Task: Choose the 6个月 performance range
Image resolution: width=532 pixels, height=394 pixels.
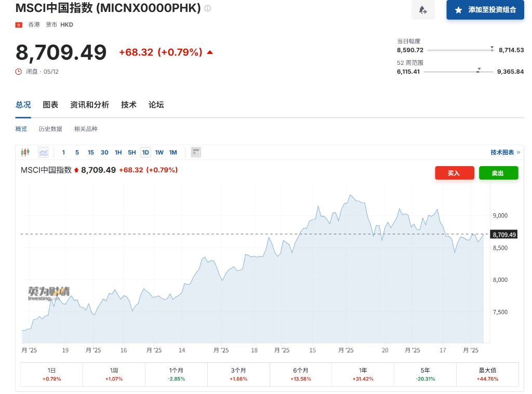Action: [300, 374]
